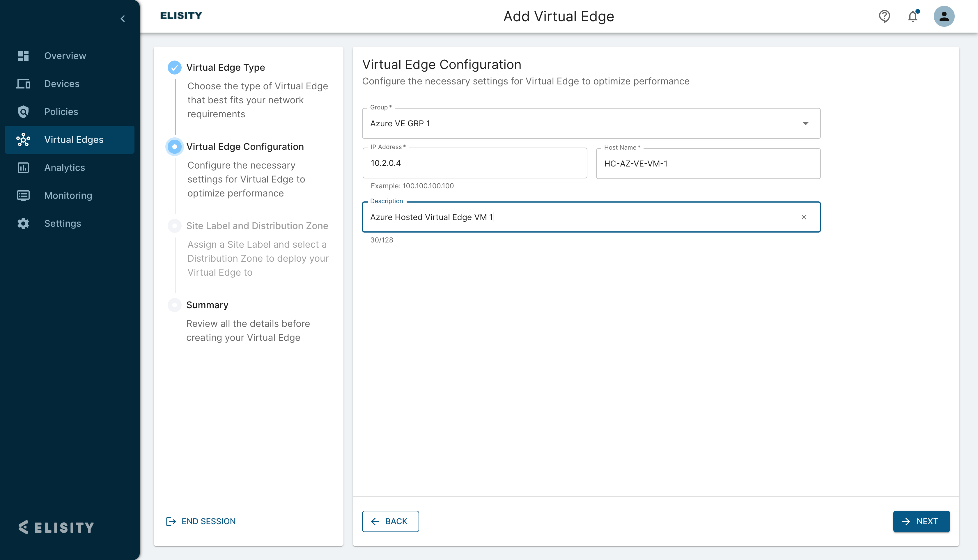Image resolution: width=978 pixels, height=560 pixels.
Task: Click the Settings gear icon
Action: pos(23,224)
